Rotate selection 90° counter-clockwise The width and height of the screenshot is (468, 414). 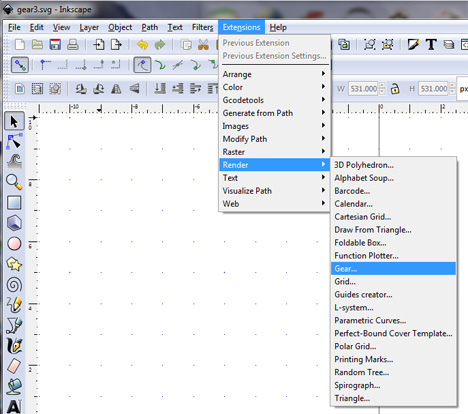pyautogui.click(x=81, y=89)
